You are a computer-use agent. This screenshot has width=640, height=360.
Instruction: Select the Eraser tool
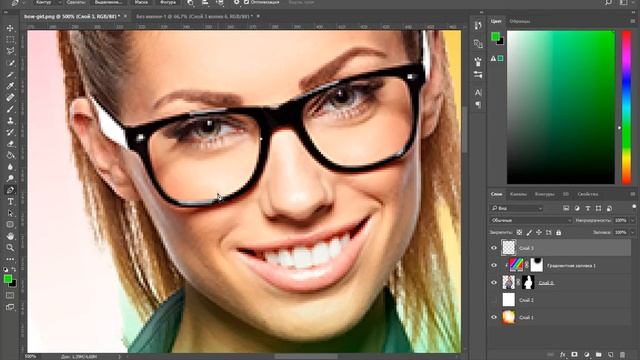tap(10, 144)
